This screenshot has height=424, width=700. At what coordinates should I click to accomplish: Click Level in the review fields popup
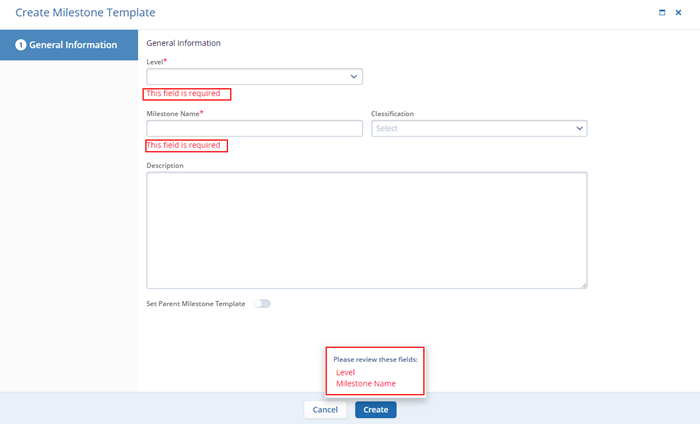pos(345,372)
